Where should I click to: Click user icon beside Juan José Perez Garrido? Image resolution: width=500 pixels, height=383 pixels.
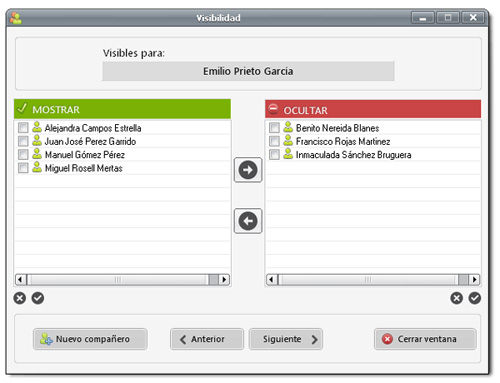(x=37, y=141)
